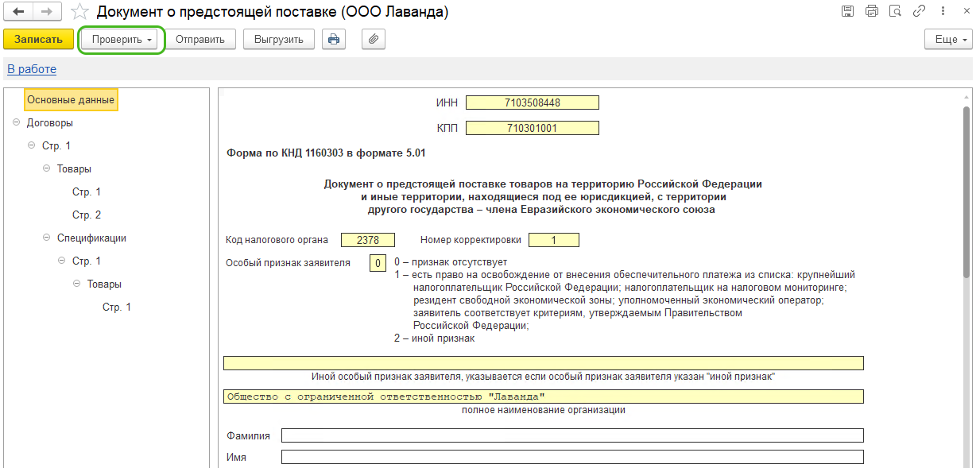Copy link using the chain icon
This screenshot has height=468, width=980.
(919, 11)
